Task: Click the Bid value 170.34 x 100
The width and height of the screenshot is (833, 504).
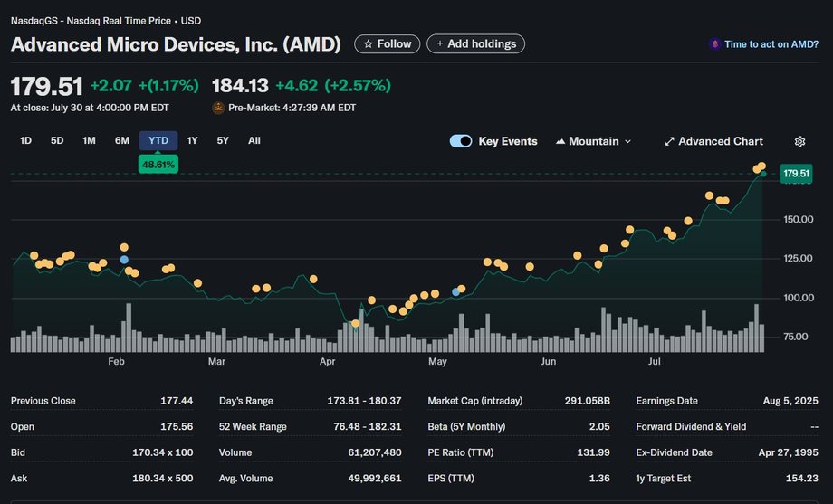Action: [x=163, y=452]
